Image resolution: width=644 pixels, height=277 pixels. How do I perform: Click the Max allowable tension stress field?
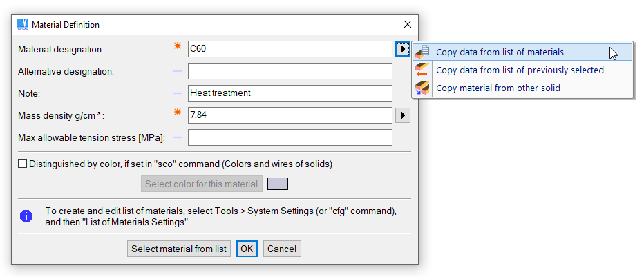pos(290,137)
